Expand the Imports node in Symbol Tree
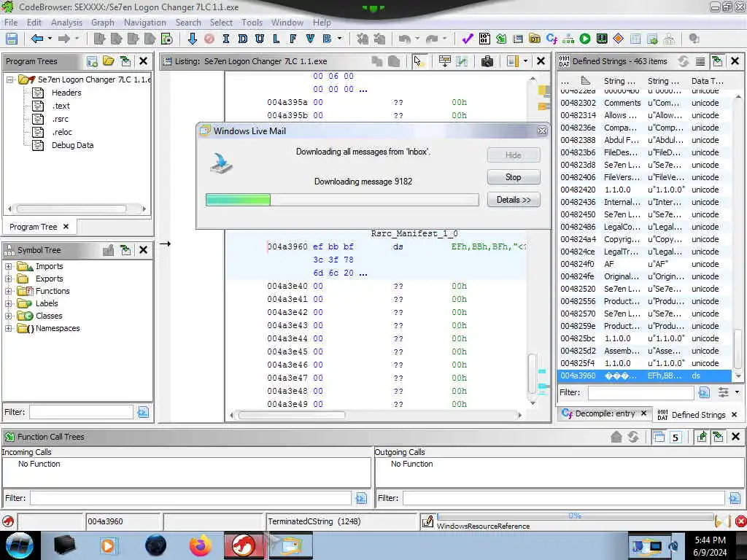This screenshot has width=747, height=560. (x=9, y=266)
